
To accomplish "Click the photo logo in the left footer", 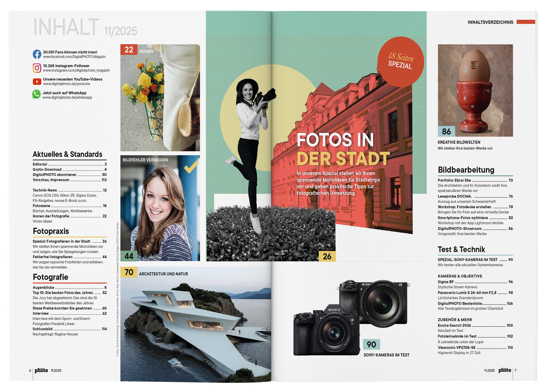I will pyautogui.click(x=41, y=370).
